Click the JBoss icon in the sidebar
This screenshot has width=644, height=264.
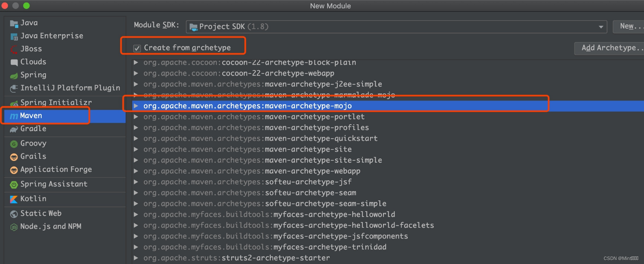pos(14,50)
